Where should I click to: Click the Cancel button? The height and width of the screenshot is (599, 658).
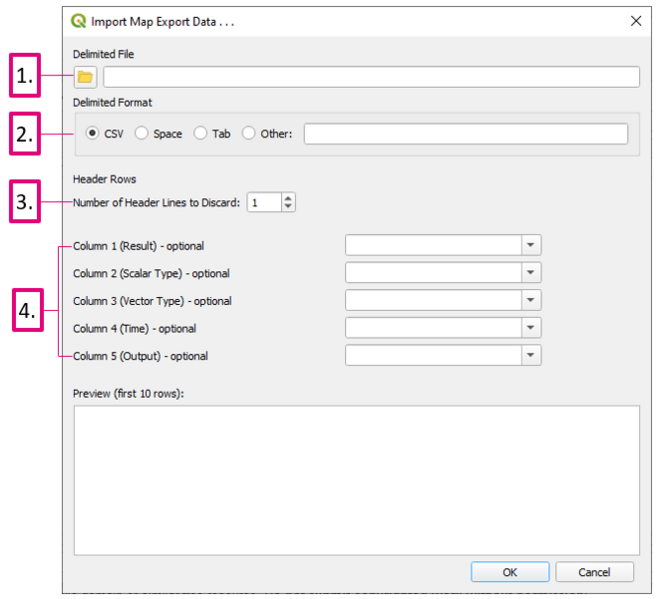click(x=594, y=572)
